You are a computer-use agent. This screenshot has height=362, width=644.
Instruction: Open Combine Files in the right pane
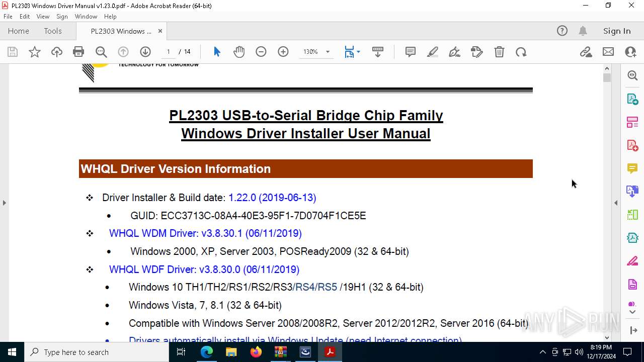(632, 192)
